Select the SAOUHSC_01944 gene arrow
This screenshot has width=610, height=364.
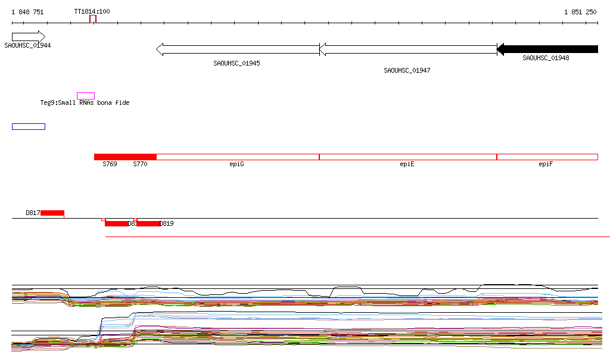pos(28,36)
